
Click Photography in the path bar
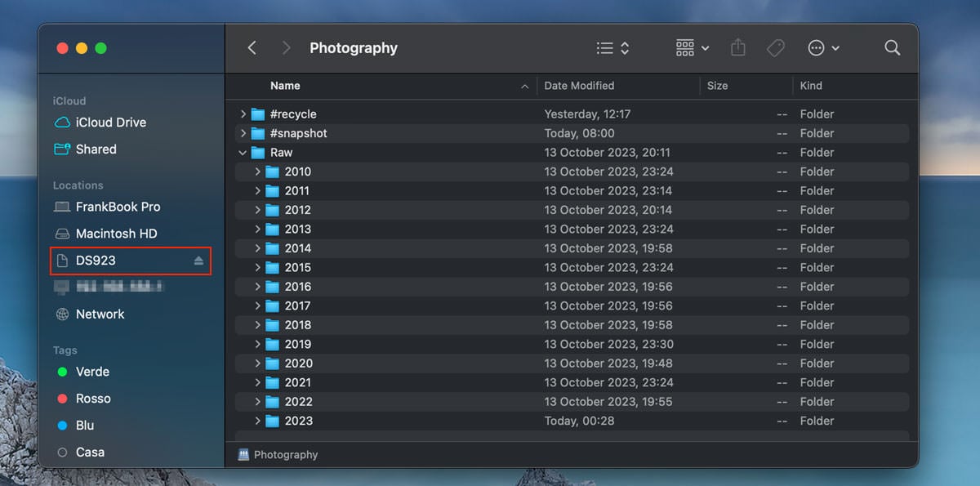tap(285, 455)
